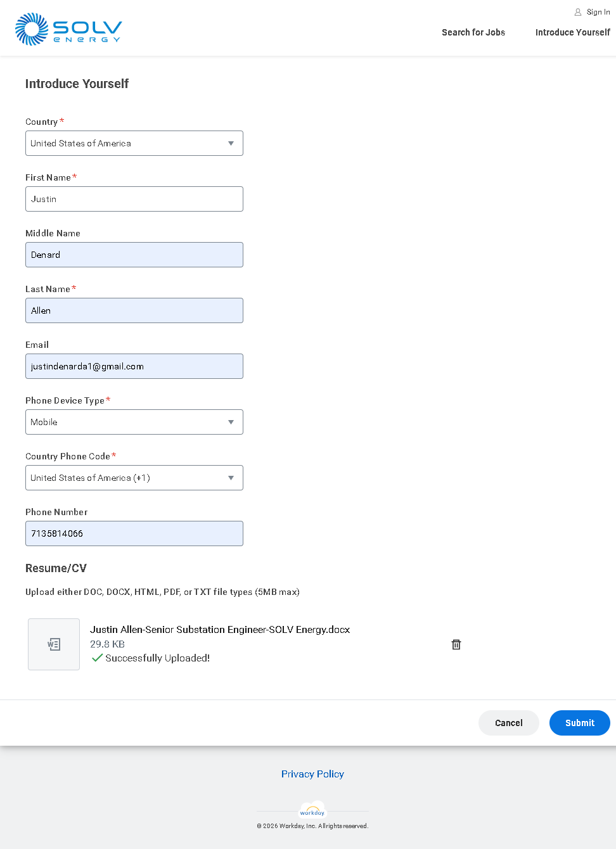Viewport: 616px width, 849px height.
Task: Open the Privacy Policy link
Action: point(312,774)
